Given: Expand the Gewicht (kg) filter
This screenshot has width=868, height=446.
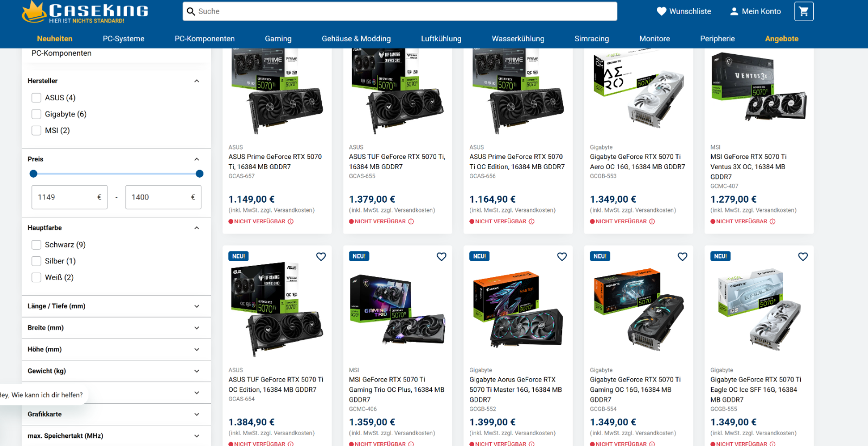Looking at the screenshot, I should coord(116,371).
